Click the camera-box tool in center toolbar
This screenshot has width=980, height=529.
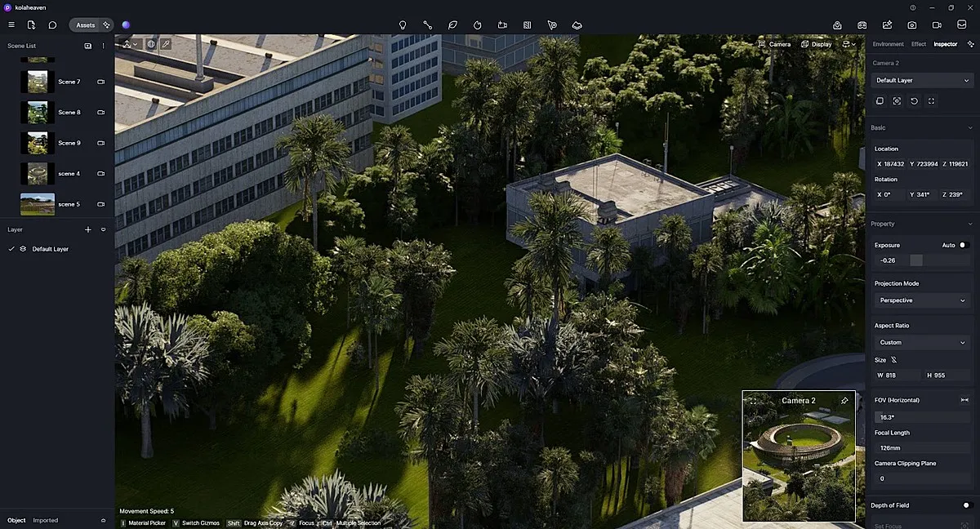pyautogui.click(x=502, y=25)
